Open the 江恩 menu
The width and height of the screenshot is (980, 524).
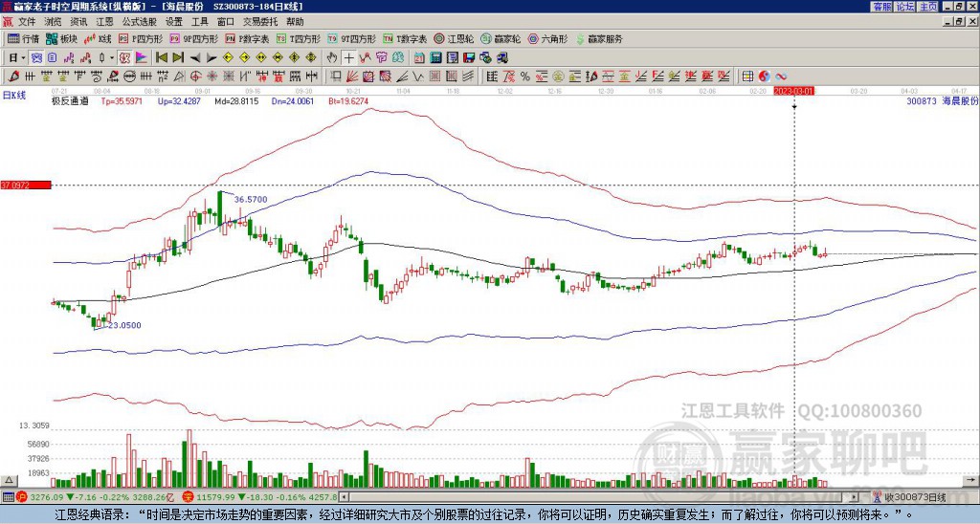pyautogui.click(x=105, y=22)
